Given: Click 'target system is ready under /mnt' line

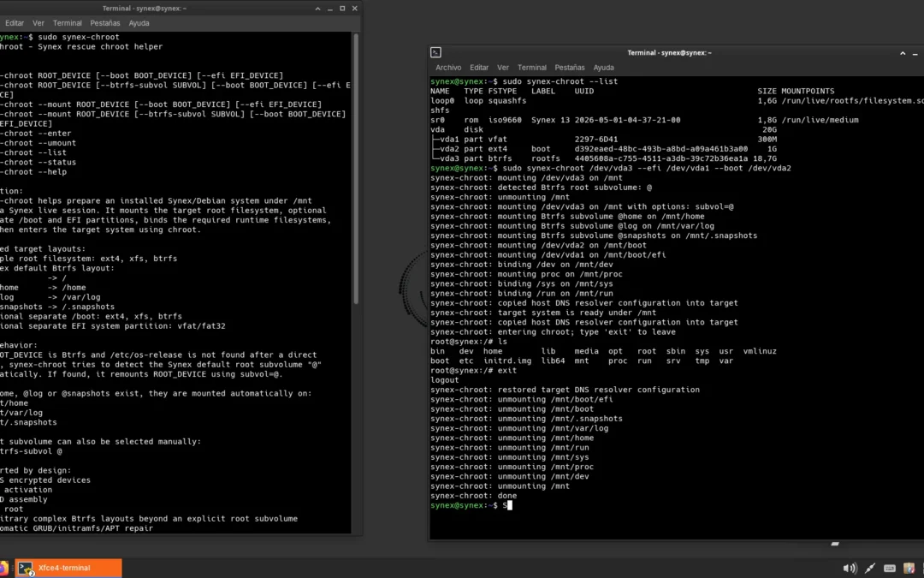Looking at the screenshot, I should (x=543, y=313).
